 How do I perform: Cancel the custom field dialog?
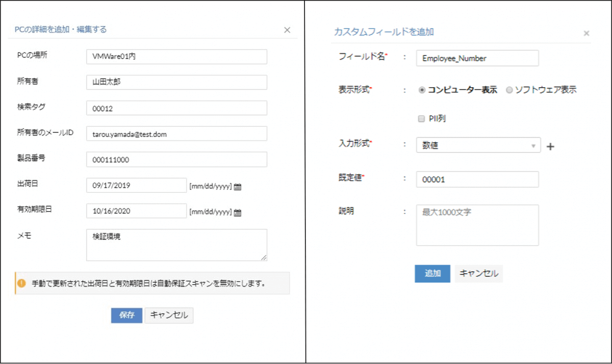pyautogui.click(x=478, y=273)
